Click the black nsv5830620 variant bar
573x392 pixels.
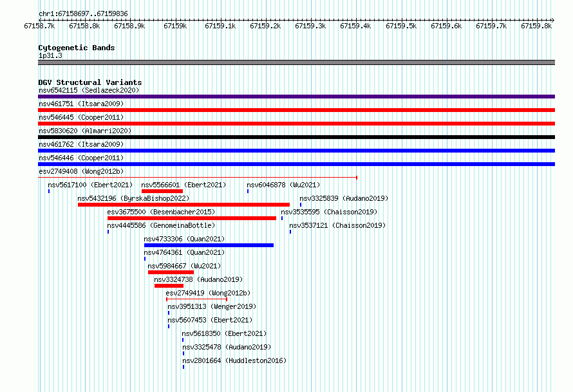pyautogui.click(x=296, y=137)
